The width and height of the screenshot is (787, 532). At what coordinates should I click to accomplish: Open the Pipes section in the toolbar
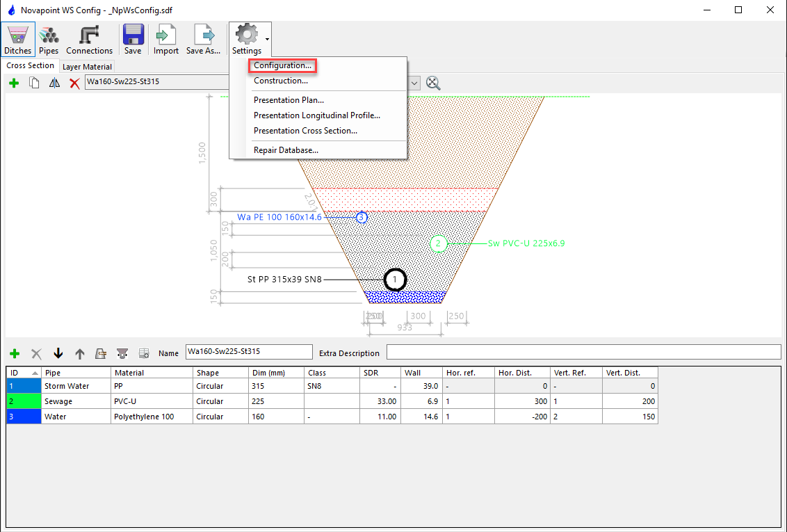point(49,39)
